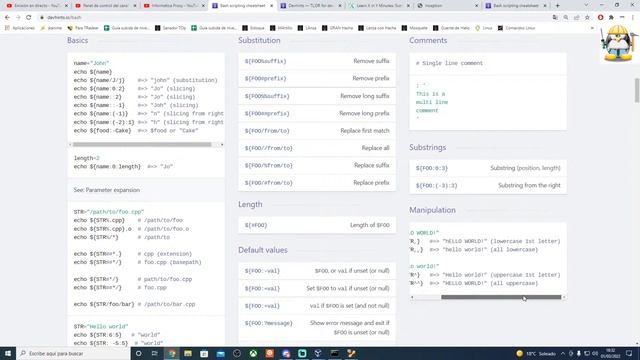Open the zoom magnifier icon in address bar
This screenshot has height=360, width=640.
566,18
